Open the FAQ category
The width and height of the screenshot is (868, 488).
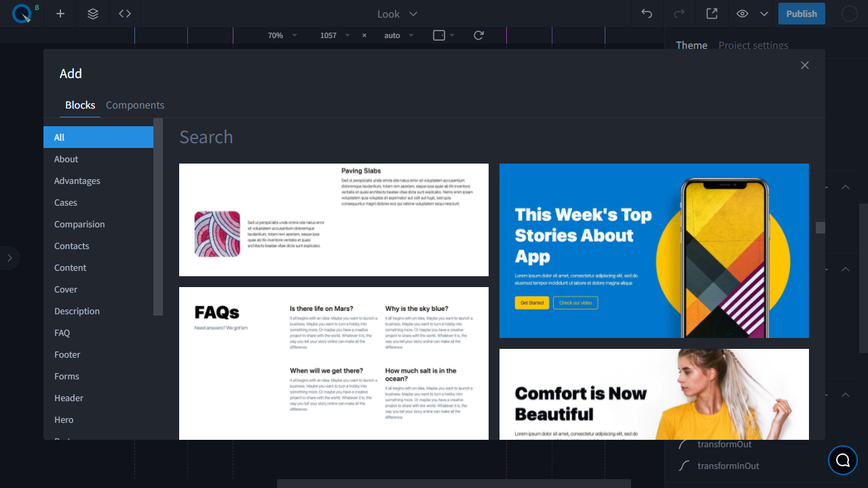point(98,333)
